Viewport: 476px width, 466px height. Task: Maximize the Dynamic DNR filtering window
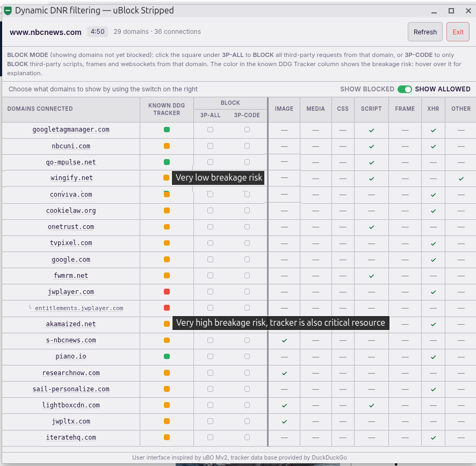451,11
